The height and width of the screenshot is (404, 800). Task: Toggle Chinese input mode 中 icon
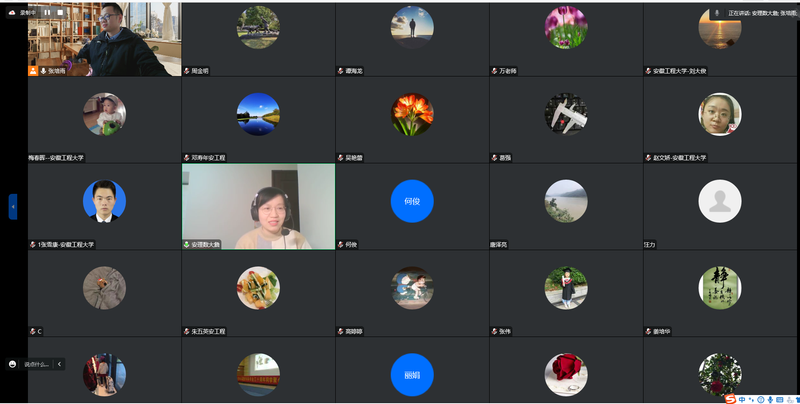point(741,397)
